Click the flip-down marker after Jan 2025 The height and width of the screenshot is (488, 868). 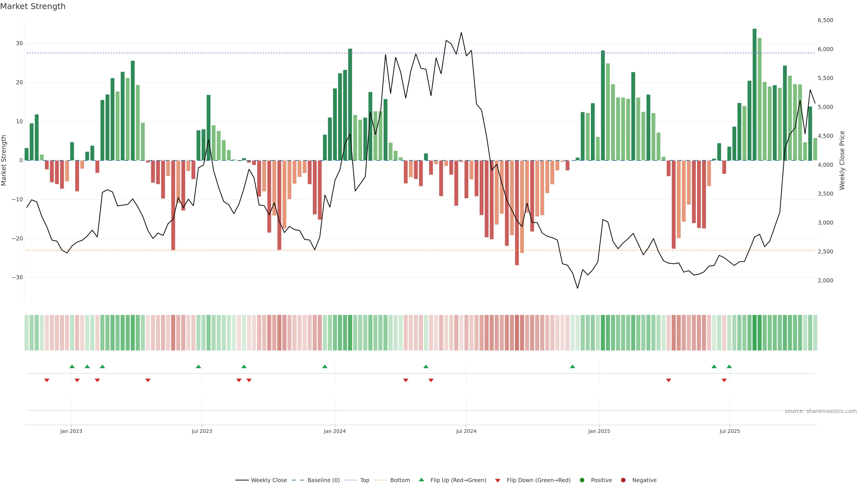pyautogui.click(x=669, y=380)
